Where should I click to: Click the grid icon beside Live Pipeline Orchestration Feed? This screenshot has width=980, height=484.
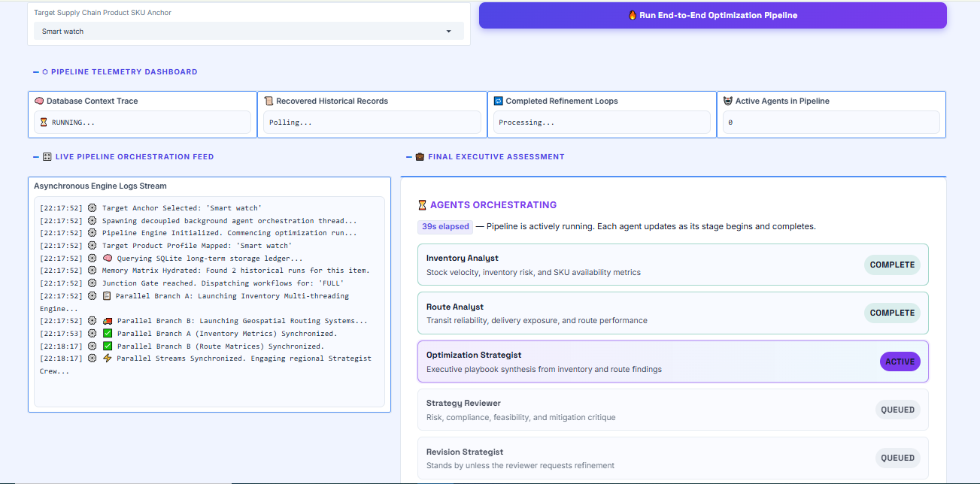pyautogui.click(x=47, y=157)
